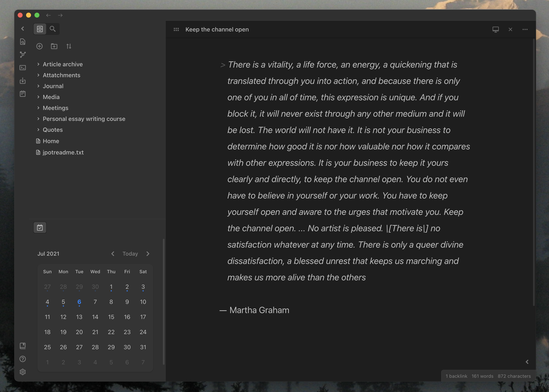Select the Meetings folder
Viewport: 549px width, 392px height.
[56, 108]
